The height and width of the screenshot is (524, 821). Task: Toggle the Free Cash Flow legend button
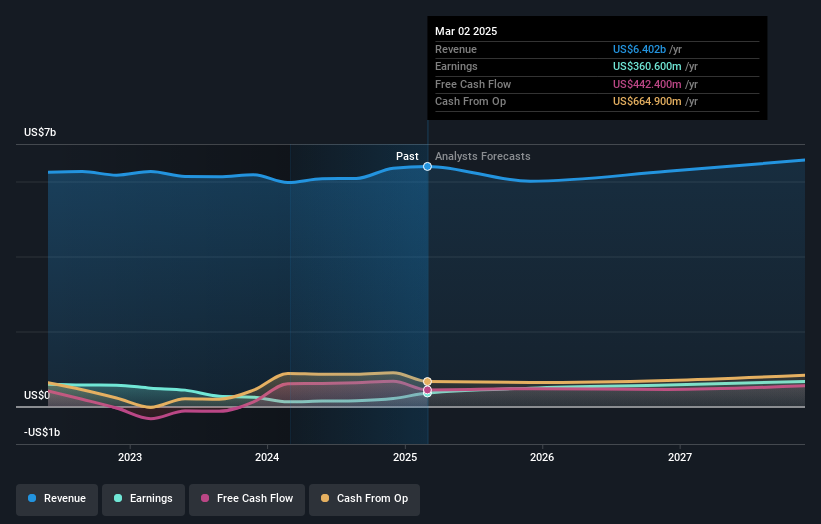point(247,499)
